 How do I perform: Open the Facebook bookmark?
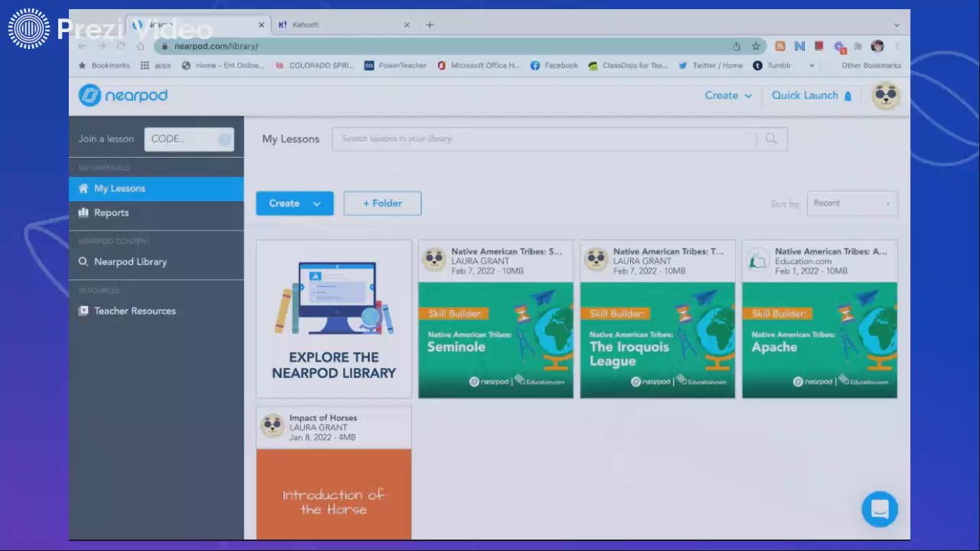(554, 66)
